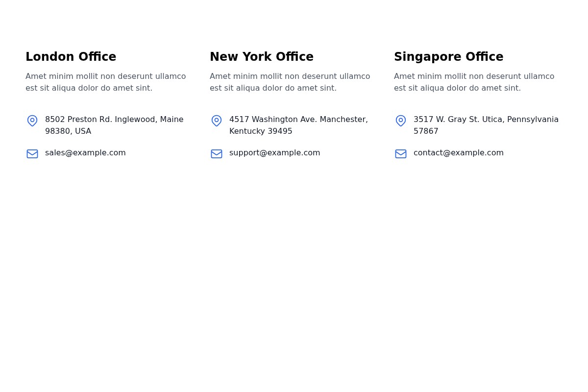Click the envelope icon beside contact@example.com
Screen dimensions: 588x392
pyautogui.click(x=401, y=154)
